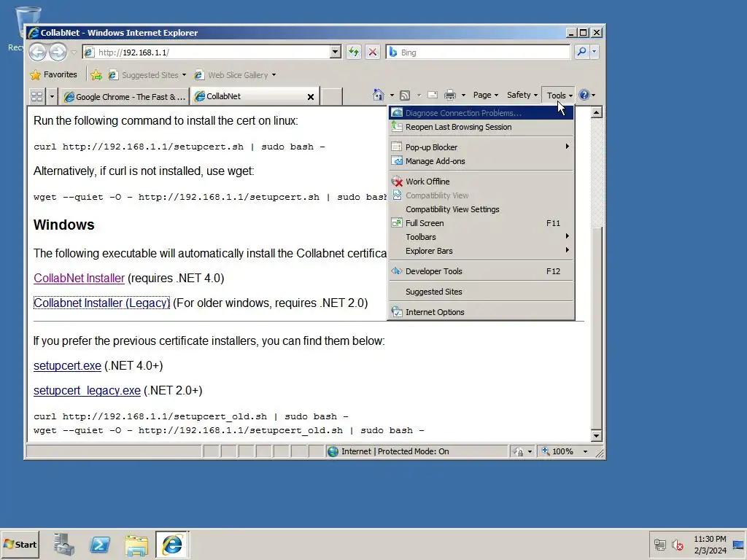The width and height of the screenshot is (747, 560).
Task: Open Server Manager from the taskbar
Action: [64, 544]
